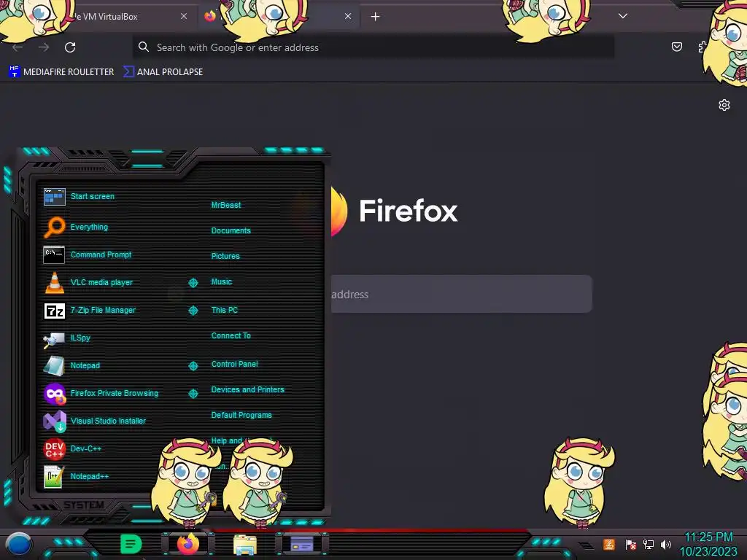Open the extensions puzzle icon
747x560 pixels.
click(703, 47)
